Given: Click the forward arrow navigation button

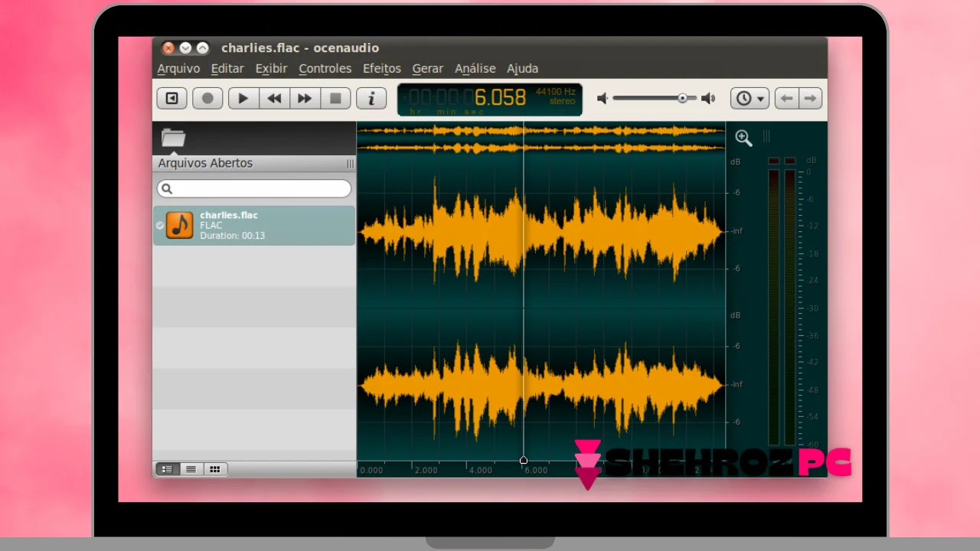Looking at the screenshot, I should tap(811, 98).
